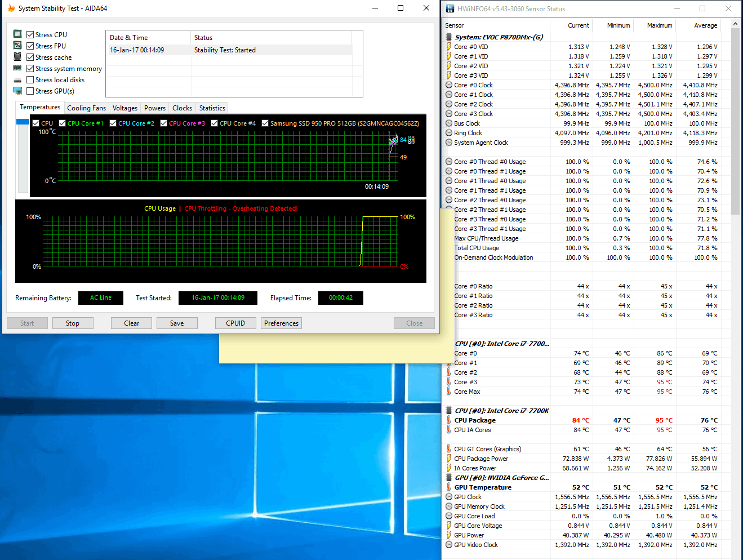Open the Statistics tab
This screenshot has width=743, height=560.
click(212, 108)
